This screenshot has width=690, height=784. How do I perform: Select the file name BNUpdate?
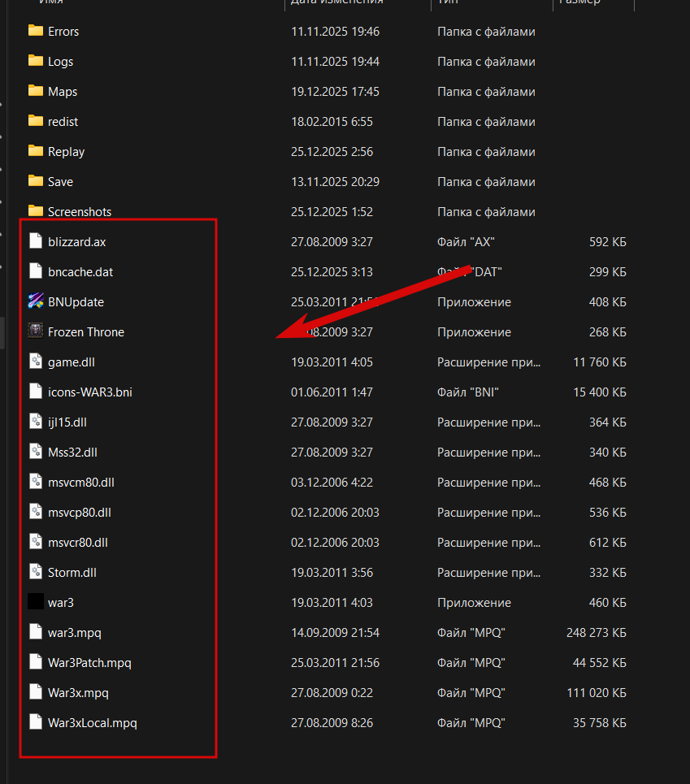tap(76, 302)
